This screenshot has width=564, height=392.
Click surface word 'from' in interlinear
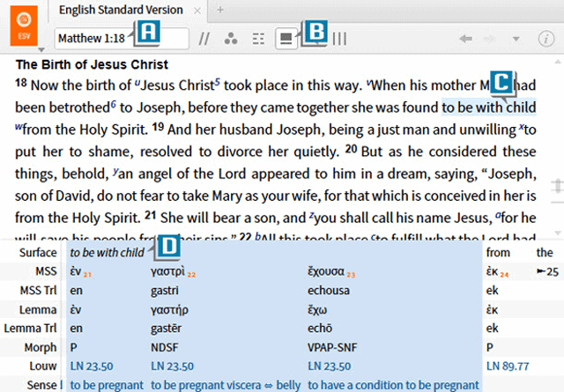point(498,253)
